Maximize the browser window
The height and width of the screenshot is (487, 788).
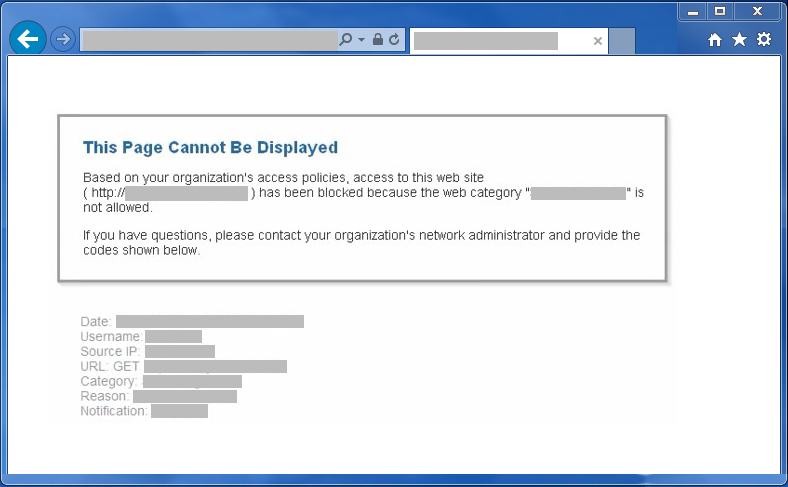coord(720,11)
